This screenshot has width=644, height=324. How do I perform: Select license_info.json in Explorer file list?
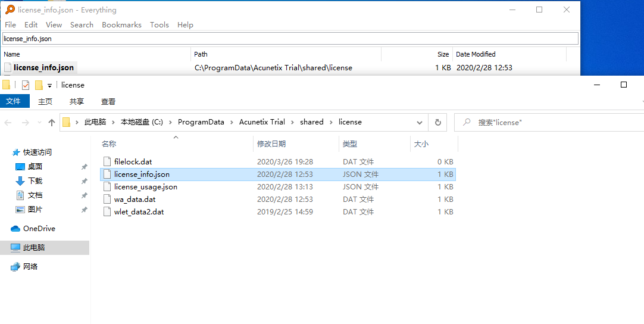[x=142, y=175]
